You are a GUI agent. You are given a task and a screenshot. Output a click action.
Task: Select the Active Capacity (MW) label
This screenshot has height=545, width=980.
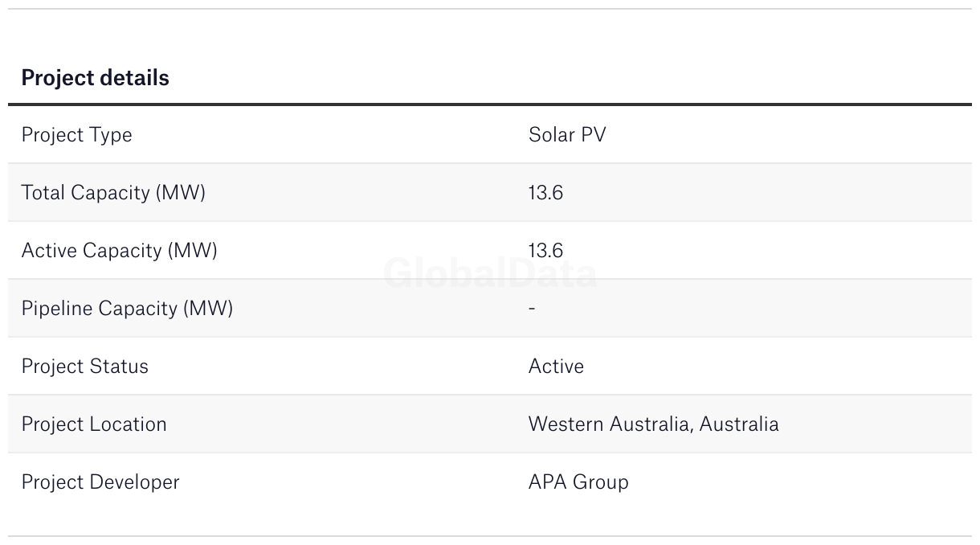pos(119,250)
